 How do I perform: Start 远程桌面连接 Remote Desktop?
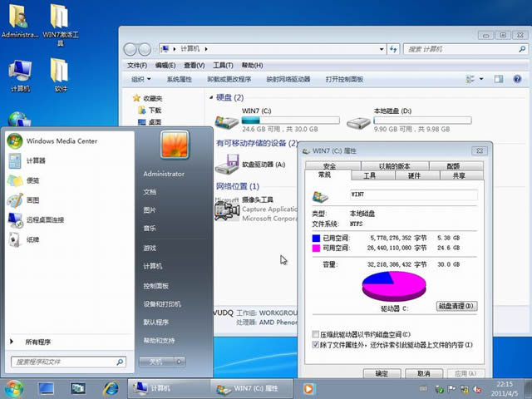pos(45,220)
